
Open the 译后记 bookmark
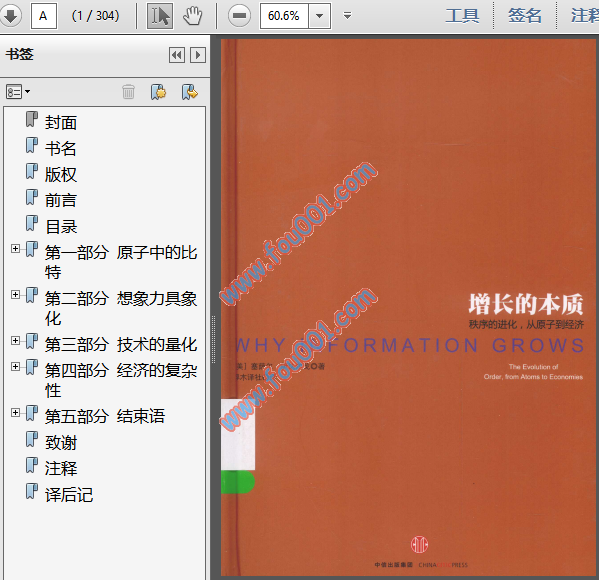point(69,495)
